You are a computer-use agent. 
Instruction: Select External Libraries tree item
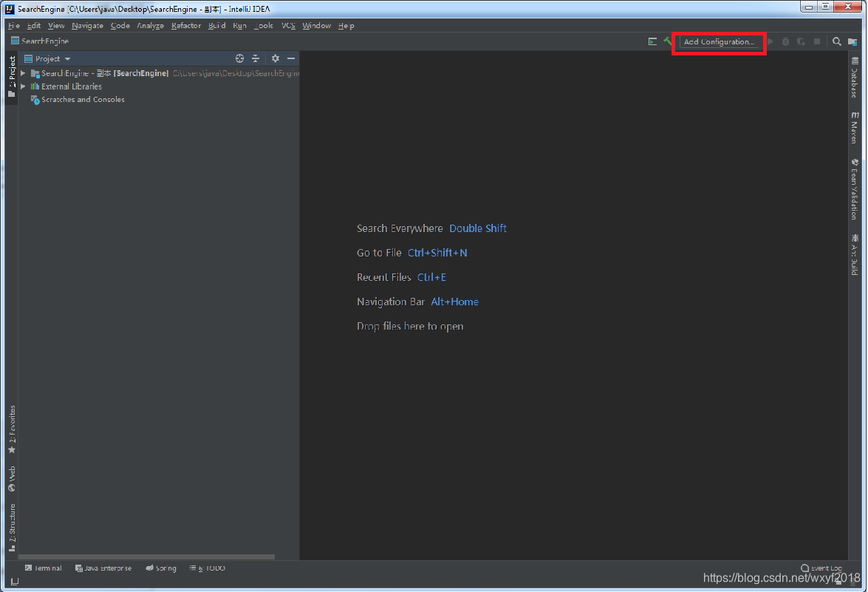click(x=66, y=86)
